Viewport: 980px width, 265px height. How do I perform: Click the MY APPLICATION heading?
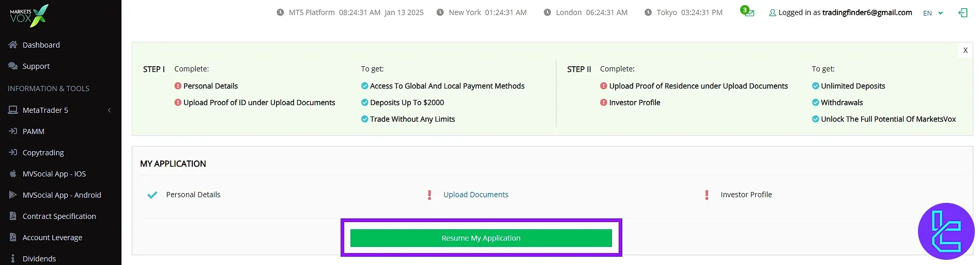(173, 164)
